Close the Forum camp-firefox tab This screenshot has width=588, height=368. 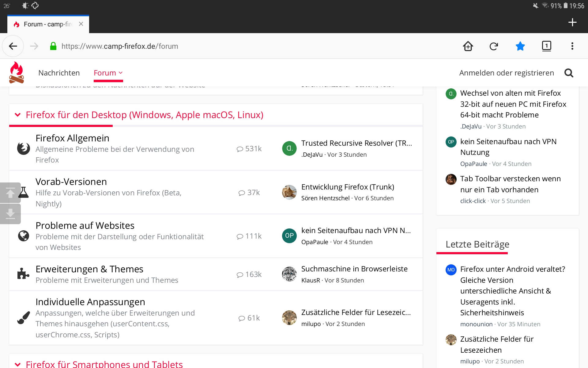(81, 24)
